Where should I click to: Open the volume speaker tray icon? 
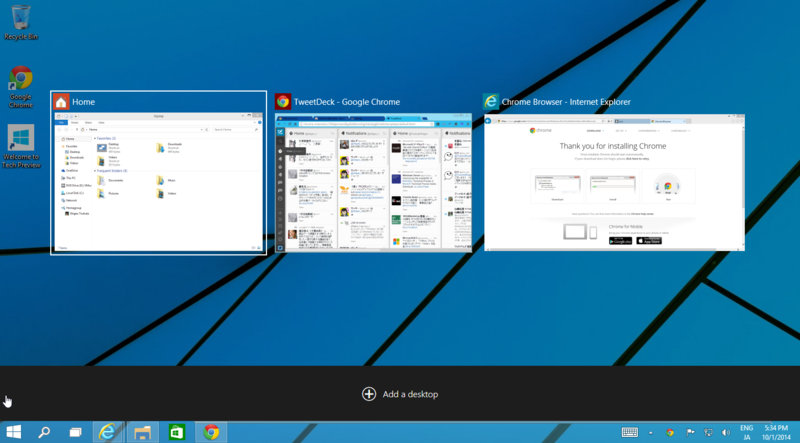[726, 433]
